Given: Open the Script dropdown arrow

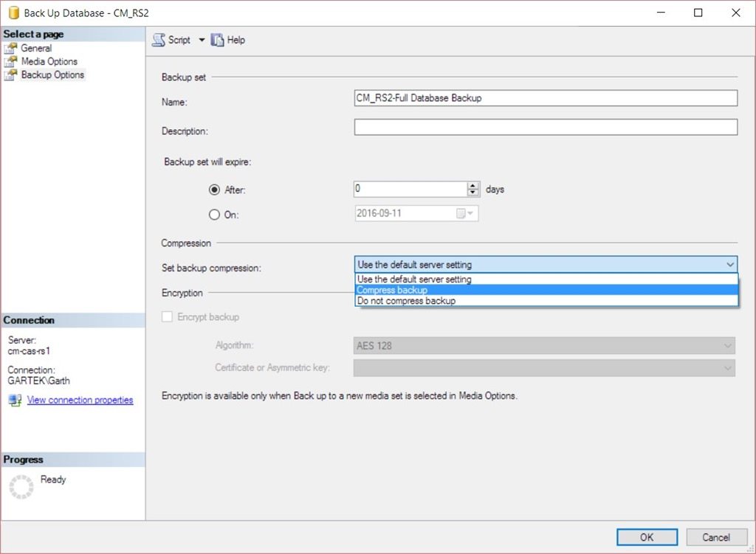Looking at the screenshot, I should coord(202,40).
